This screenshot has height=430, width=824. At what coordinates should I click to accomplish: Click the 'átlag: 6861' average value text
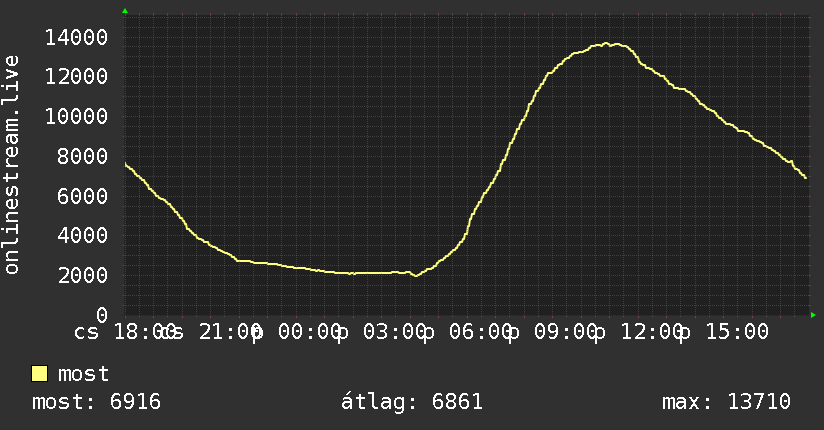[x=411, y=402]
